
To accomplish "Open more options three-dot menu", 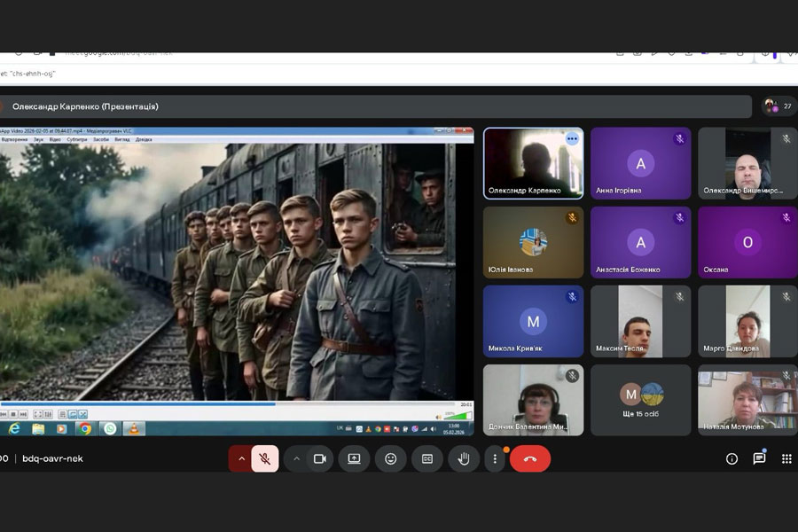I will pos(495,458).
